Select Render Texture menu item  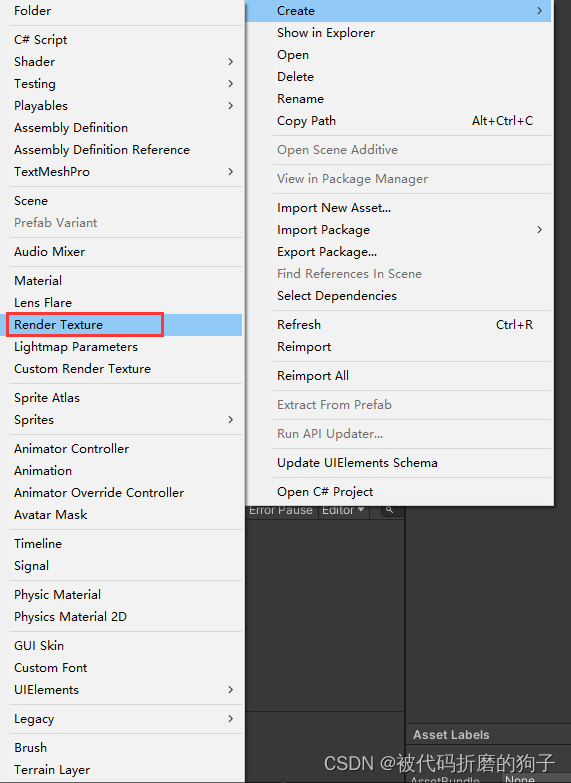(x=123, y=325)
